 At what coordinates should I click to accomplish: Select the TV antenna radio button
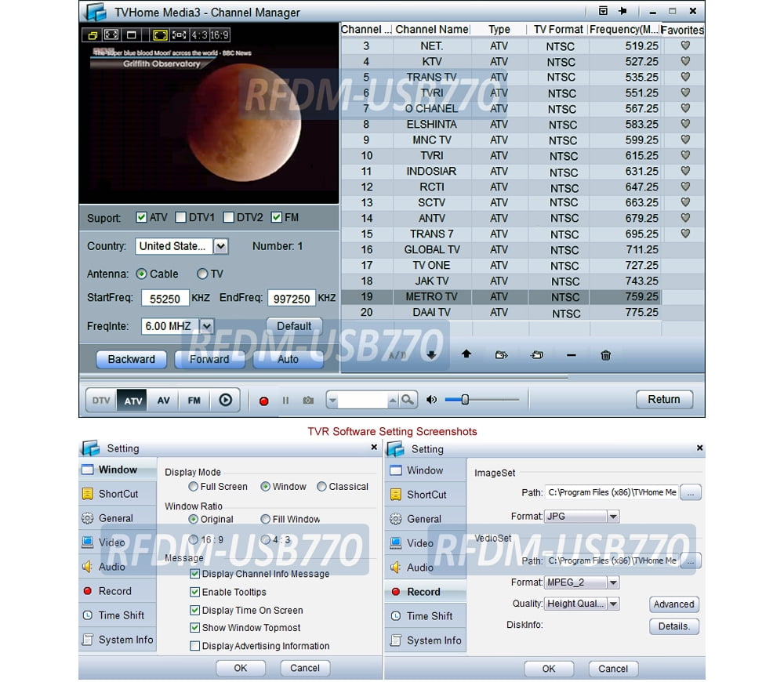point(202,274)
